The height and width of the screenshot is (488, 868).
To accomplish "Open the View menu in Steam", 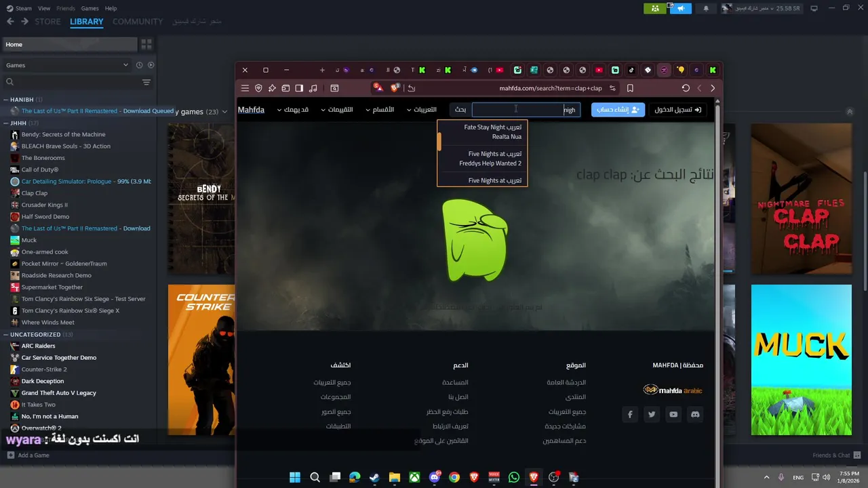I will (44, 8).
